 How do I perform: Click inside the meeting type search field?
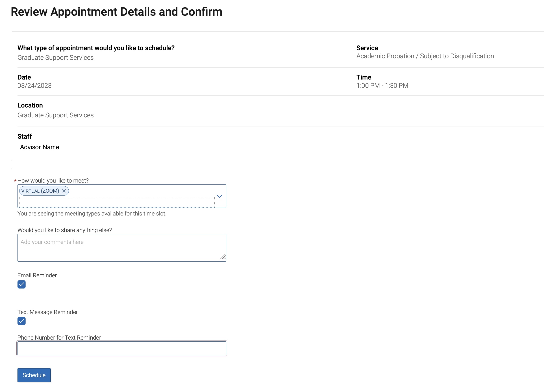pos(117,202)
